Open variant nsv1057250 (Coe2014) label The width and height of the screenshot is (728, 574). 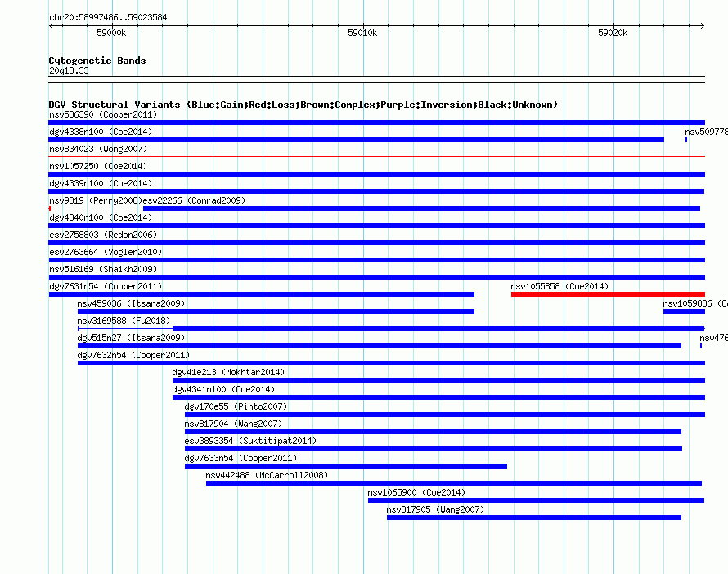tap(98, 166)
